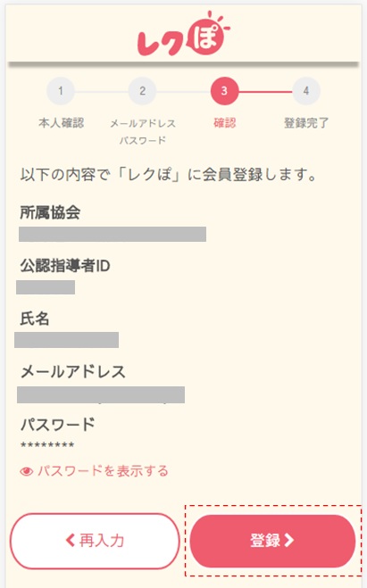Click the active step 3 circle
Image resolution: width=367 pixels, height=588 pixels.
click(224, 91)
